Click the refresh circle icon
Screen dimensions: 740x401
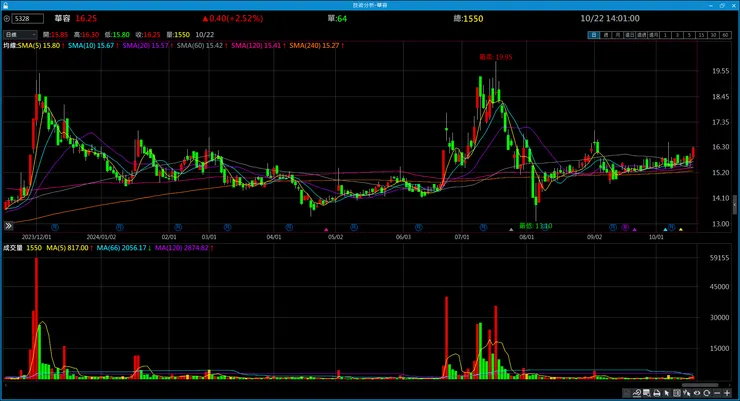(x=706, y=393)
